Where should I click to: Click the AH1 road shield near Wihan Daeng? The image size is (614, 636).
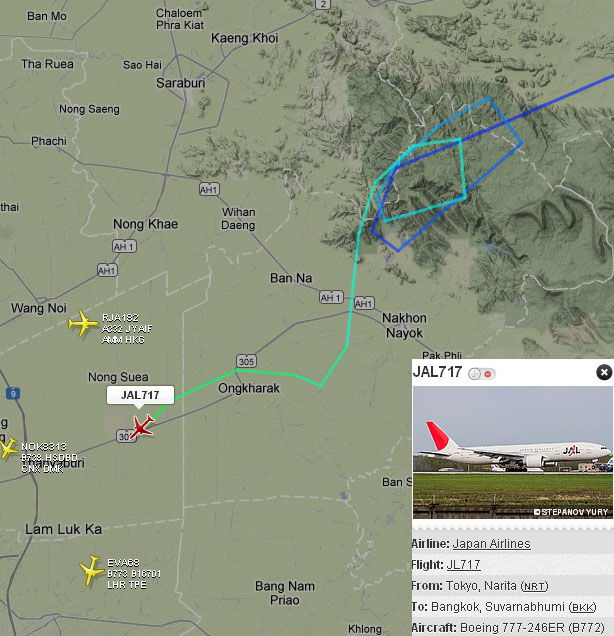click(209, 189)
